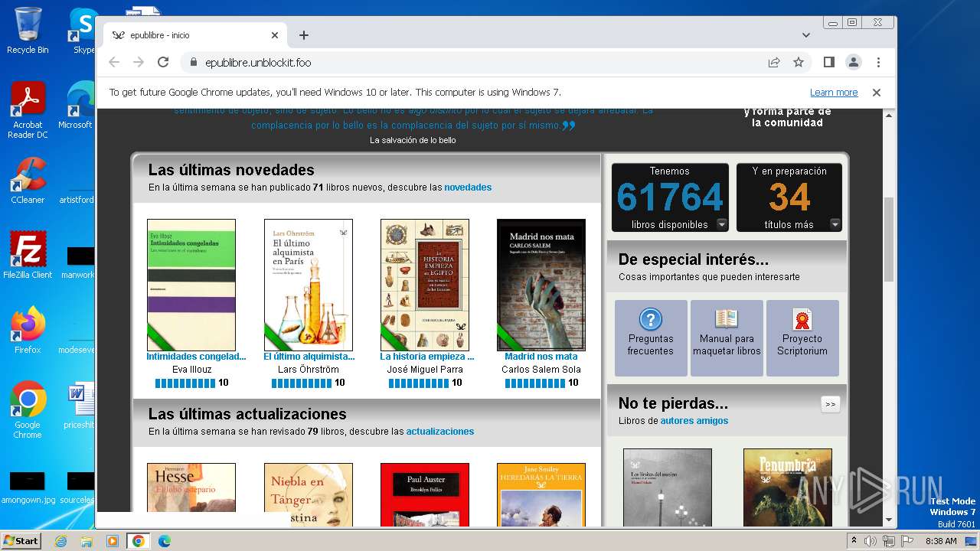Open Internet Explorer in taskbar
Image resolution: width=980 pixels, height=551 pixels.
(x=61, y=541)
